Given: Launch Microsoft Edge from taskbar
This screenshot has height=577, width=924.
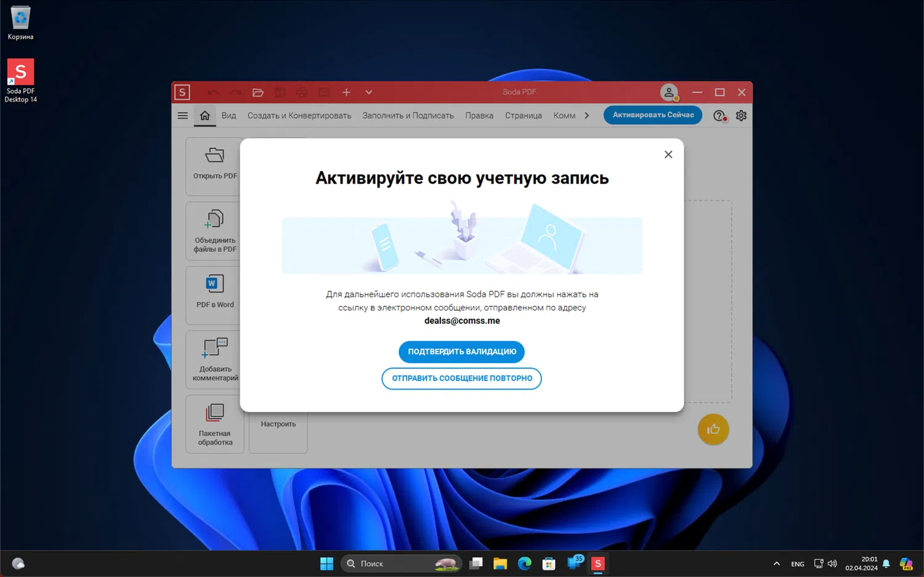Looking at the screenshot, I should tap(524, 563).
